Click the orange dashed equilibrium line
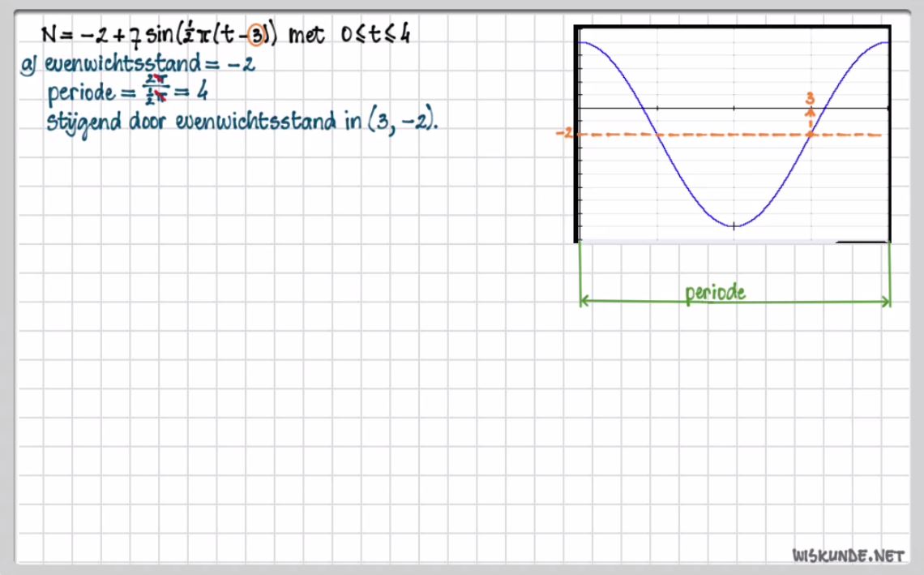The image size is (924, 575). tap(729, 135)
